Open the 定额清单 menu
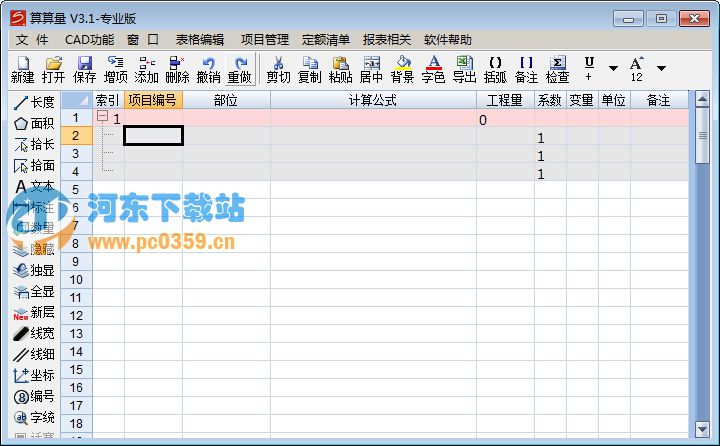 pos(326,40)
